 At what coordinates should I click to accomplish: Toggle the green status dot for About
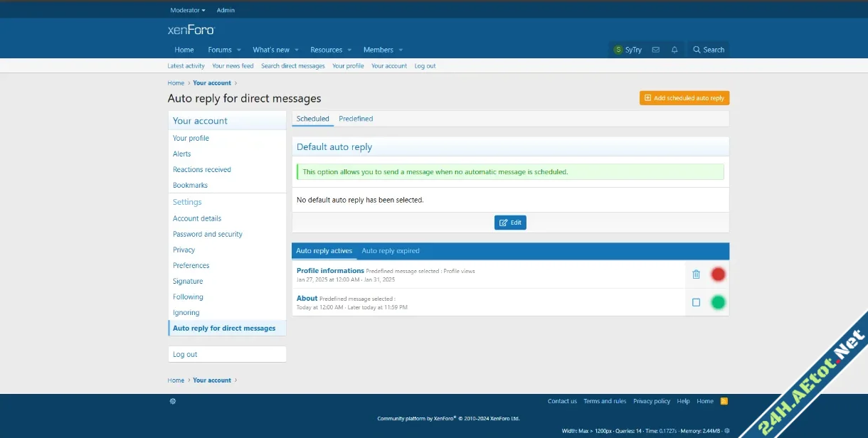[718, 302]
